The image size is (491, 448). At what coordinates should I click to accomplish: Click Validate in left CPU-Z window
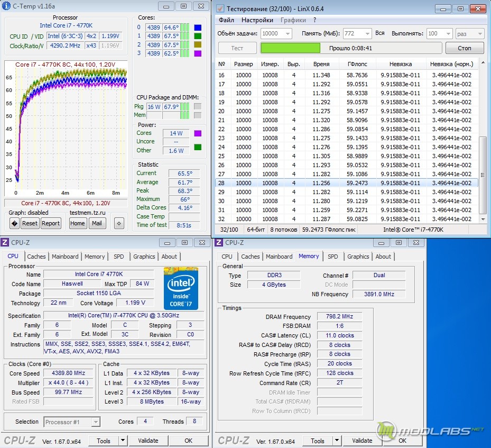(148, 441)
